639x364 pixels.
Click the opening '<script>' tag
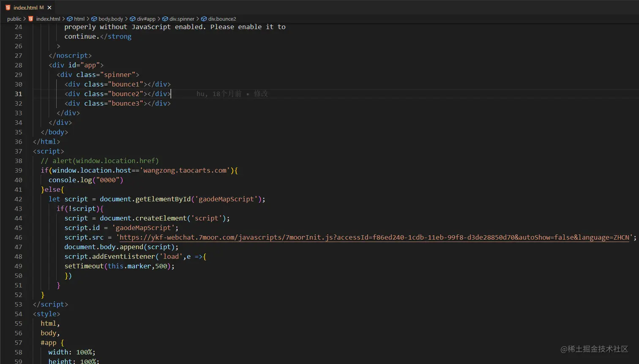(49, 151)
